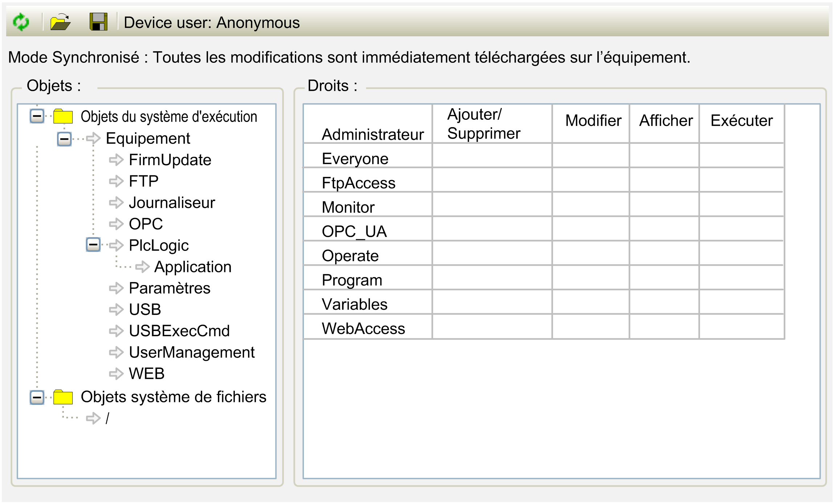Image resolution: width=834 pixels, height=504 pixels.
Task: Click the arrow icon beside USBExecCmd
Action: coord(116,331)
